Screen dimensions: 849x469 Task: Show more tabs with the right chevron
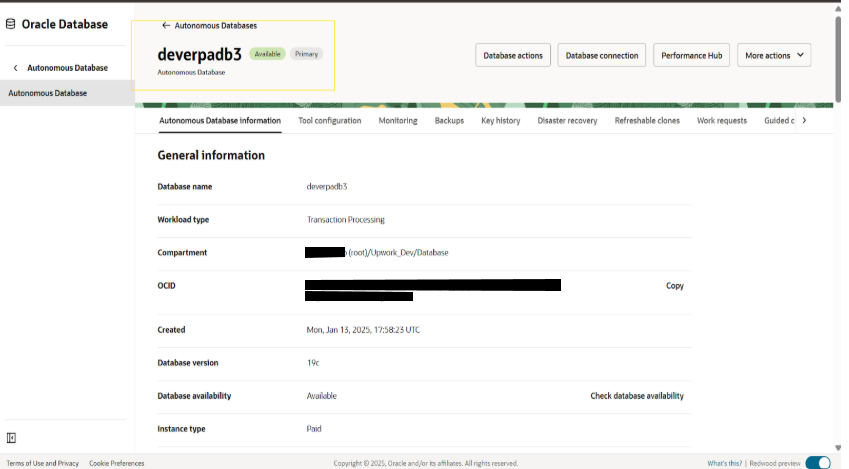tap(804, 120)
